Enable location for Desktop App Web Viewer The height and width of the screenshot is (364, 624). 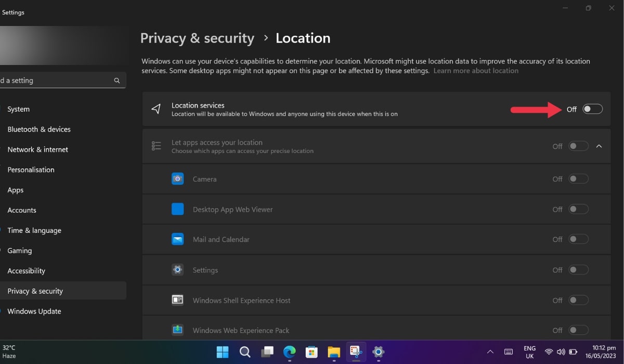(578, 209)
